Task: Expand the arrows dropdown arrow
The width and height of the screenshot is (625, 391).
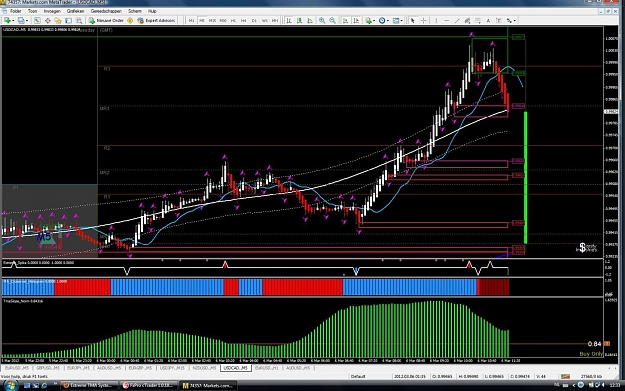Action: click(x=515, y=21)
